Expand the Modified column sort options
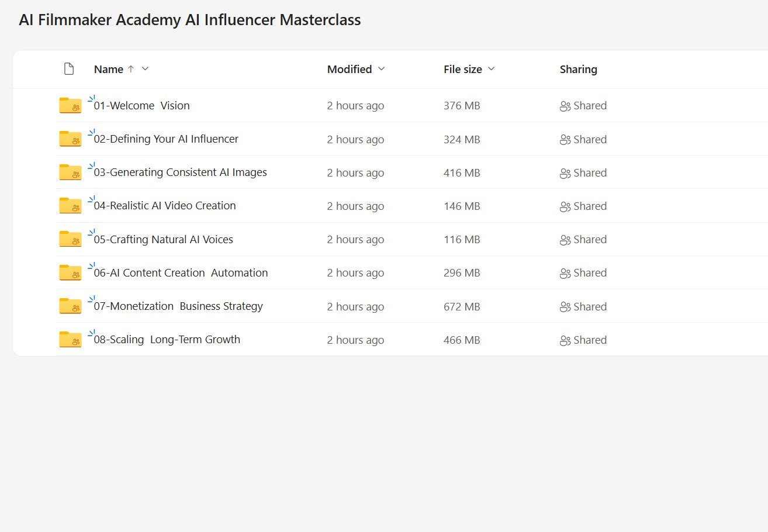 [x=382, y=69]
